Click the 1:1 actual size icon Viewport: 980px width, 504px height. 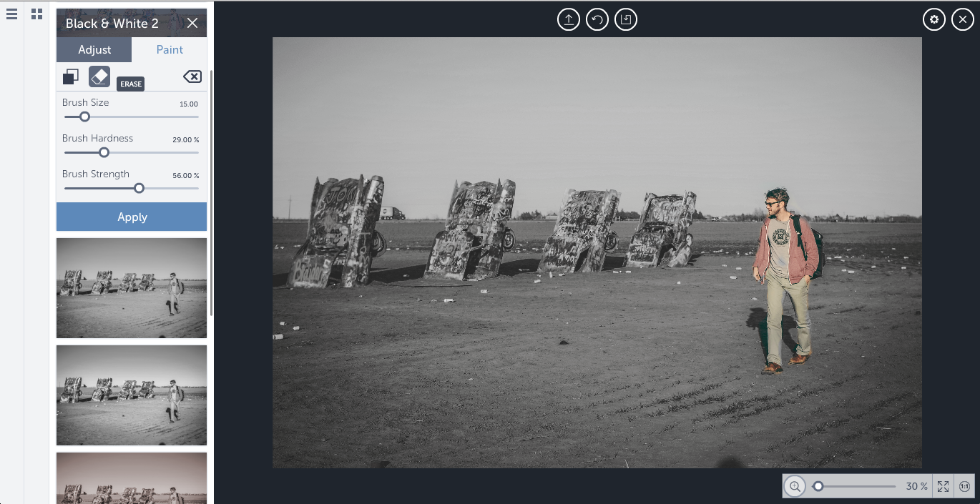(964, 486)
